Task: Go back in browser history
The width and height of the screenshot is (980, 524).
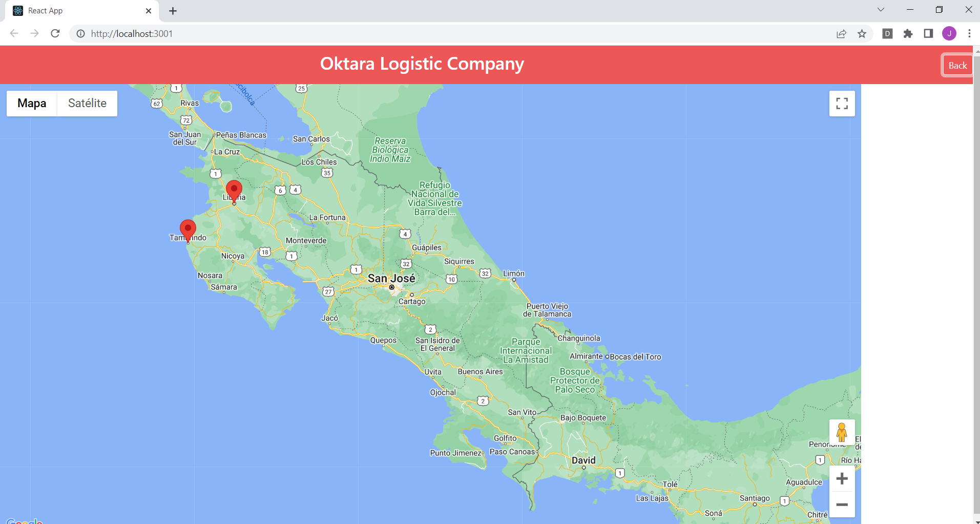Action: click(14, 33)
